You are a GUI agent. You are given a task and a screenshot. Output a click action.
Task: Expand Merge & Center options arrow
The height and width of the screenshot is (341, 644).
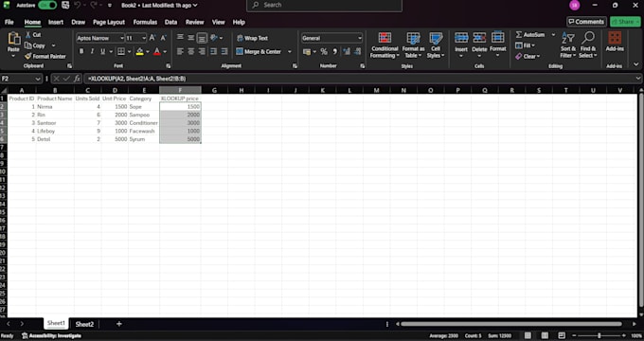(x=290, y=52)
